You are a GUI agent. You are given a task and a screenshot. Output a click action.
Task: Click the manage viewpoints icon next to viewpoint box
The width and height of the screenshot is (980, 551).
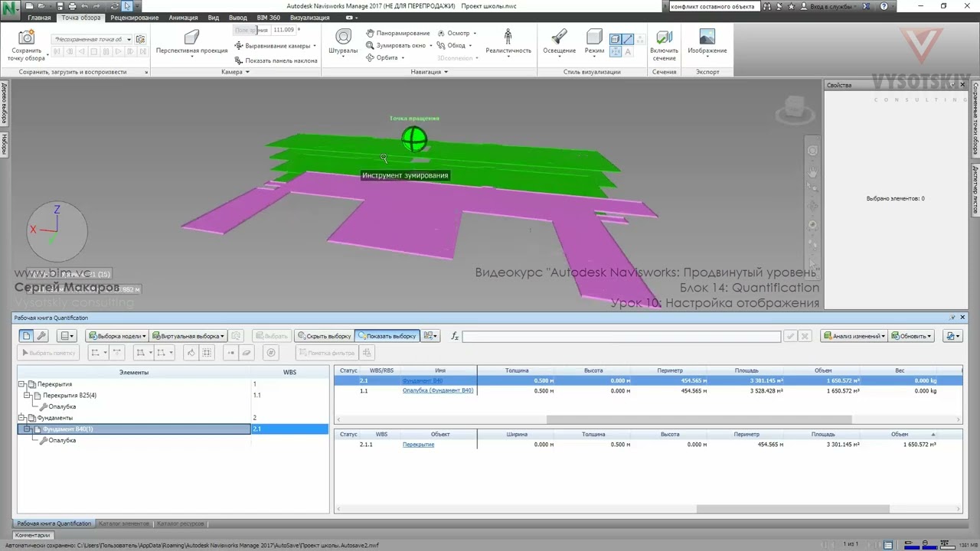pos(140,39)
